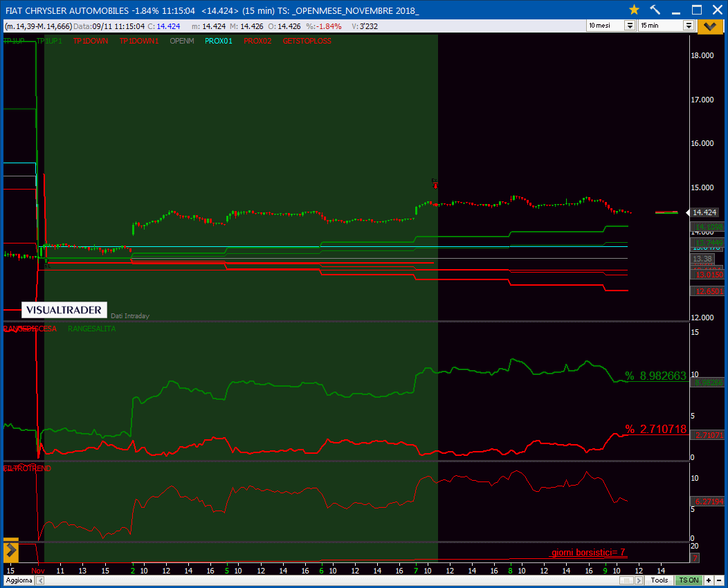Screen dimensions: 728x588
Task: Click the red 7 value tag in bottom panel
Action: point(695,558)
